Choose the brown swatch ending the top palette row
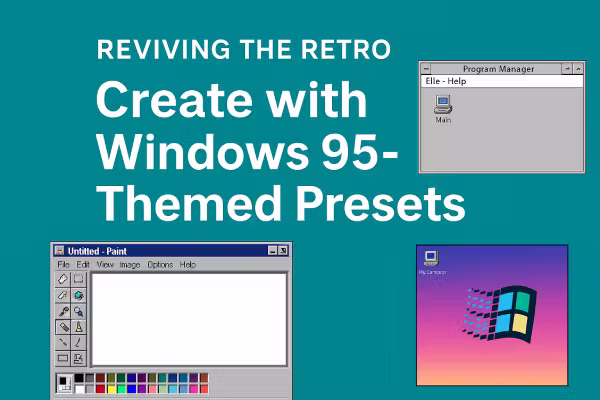Image resolution: width=600 pixels, height=400 pixels. click(204, 378)
